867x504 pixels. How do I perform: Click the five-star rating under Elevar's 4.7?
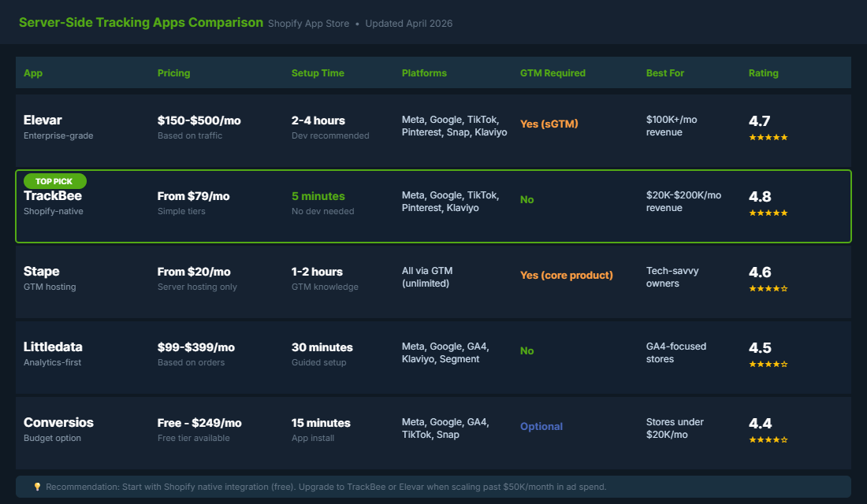(768, 137)
